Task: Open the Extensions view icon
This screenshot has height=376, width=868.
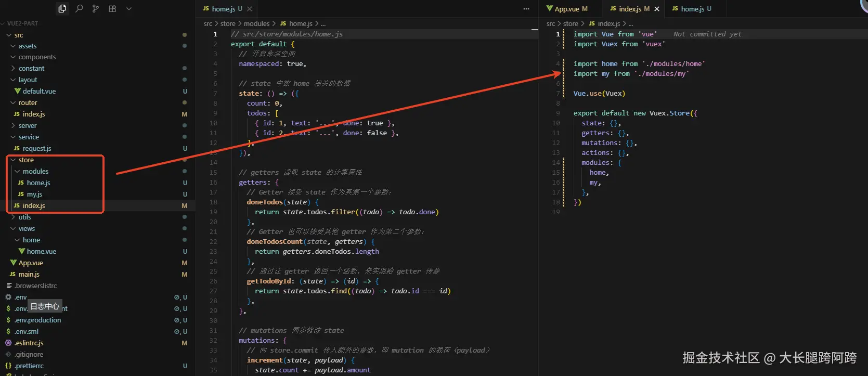Action: 112,8
